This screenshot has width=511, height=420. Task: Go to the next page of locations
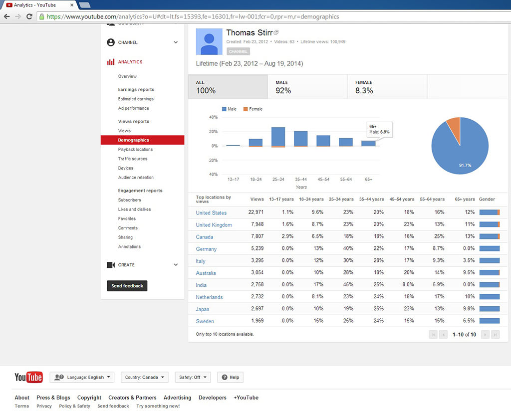click(485, 335)
